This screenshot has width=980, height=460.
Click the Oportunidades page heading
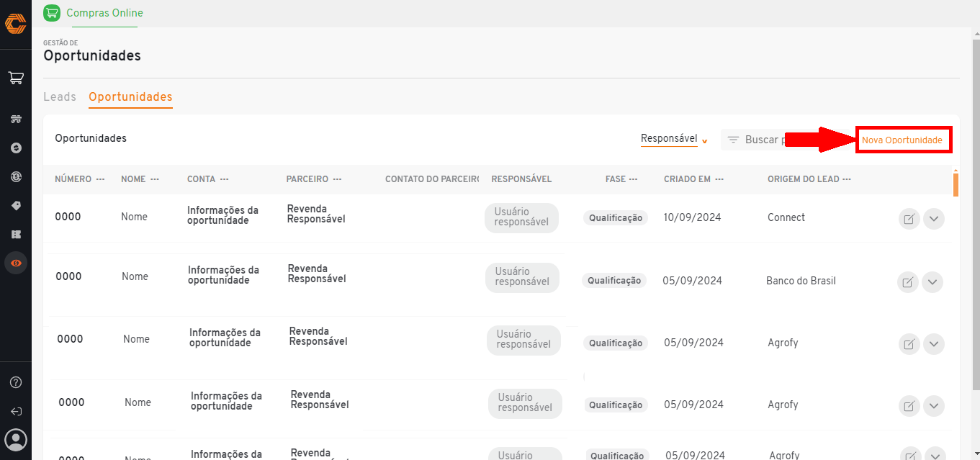pos(92,55)
